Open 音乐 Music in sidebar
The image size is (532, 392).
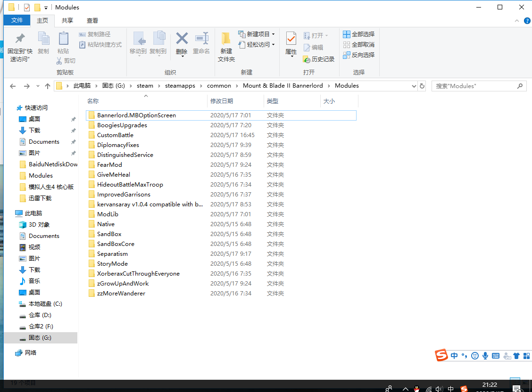pyautogui.click(x=34, y=281)
